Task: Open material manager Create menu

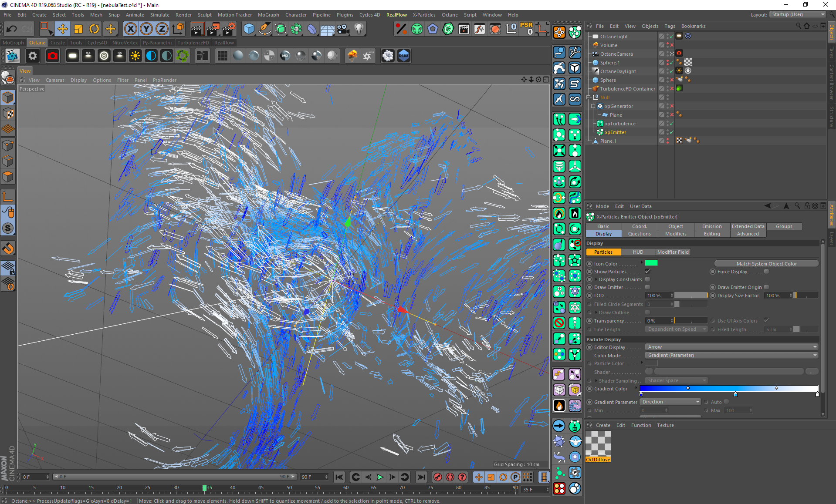Action: tap(603, 425)
